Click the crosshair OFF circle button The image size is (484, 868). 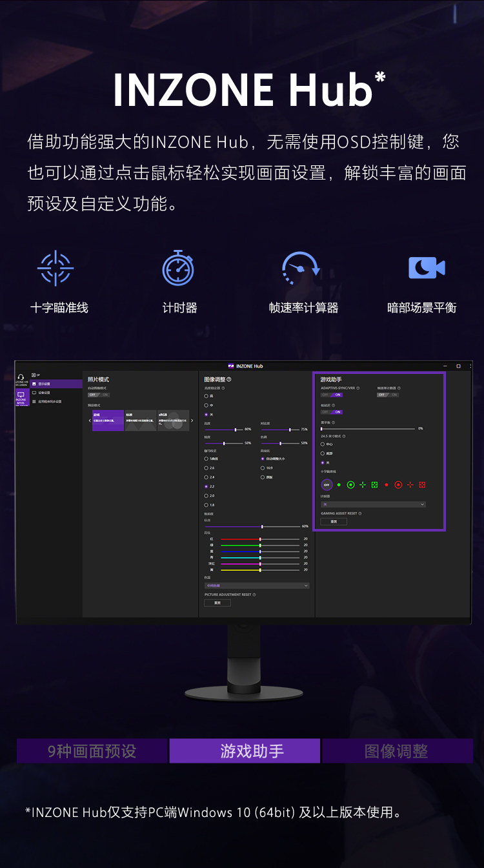327,484
